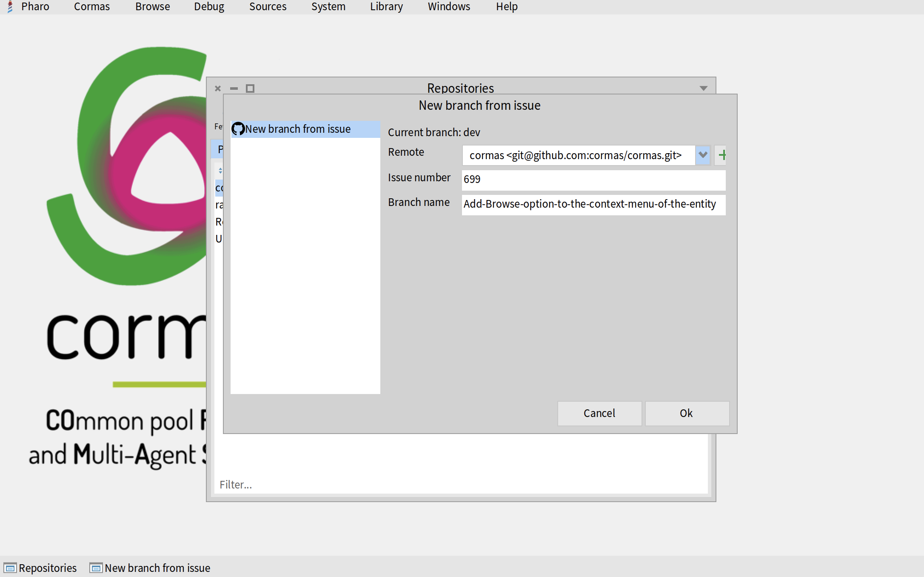Screen dimensions: 924x577
Task: Click the Pharo lighthouse icon in menu bar
Action: [x=10, y=7]
